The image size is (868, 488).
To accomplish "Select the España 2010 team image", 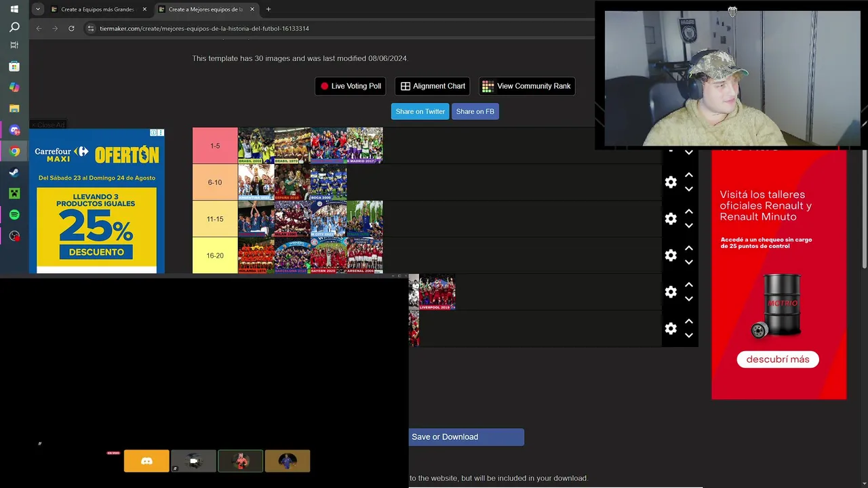I will coord(292,182).
